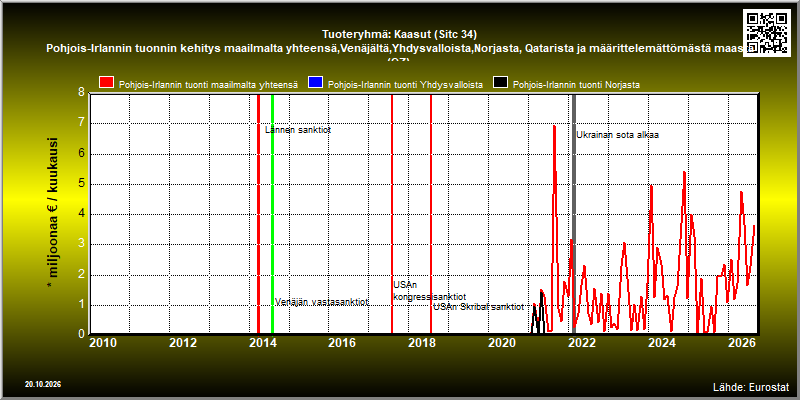Viewport: 800px width, 400px height.
Task: Click the x-axis label 2026
Action: 741,343
